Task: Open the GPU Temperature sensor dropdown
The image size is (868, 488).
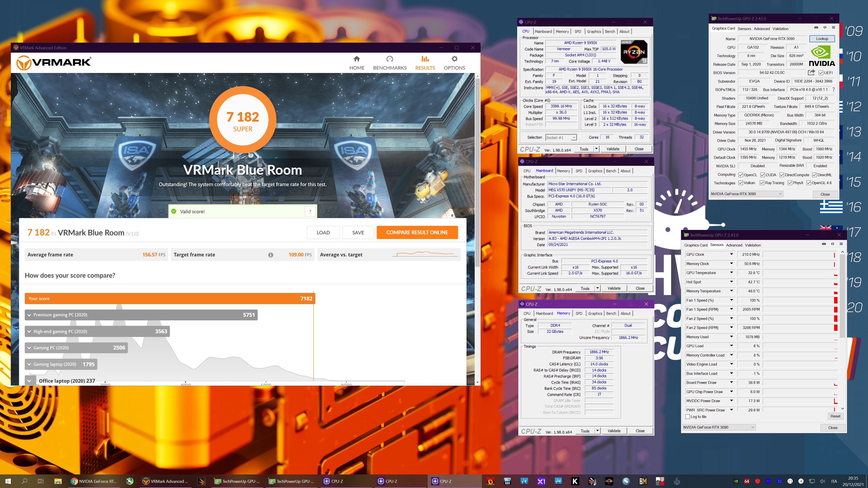Action: tap(731, 273)
